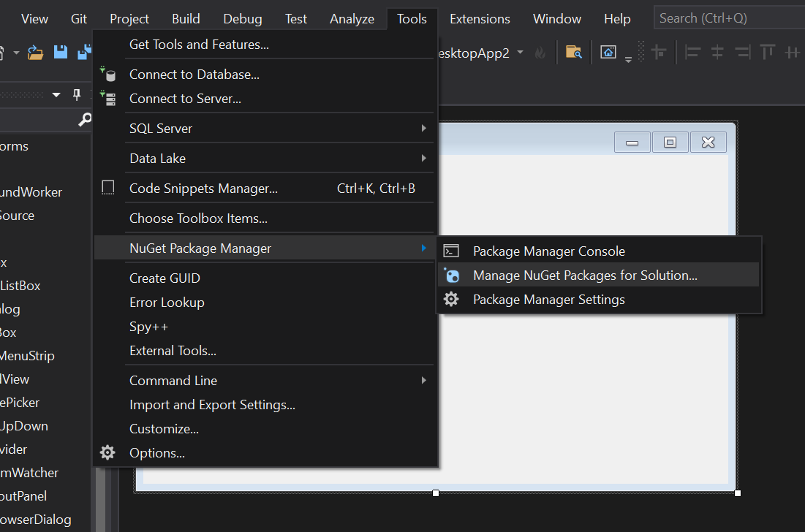
Task: Click the Code Snippets Manager icon
Action: point(107,188)
